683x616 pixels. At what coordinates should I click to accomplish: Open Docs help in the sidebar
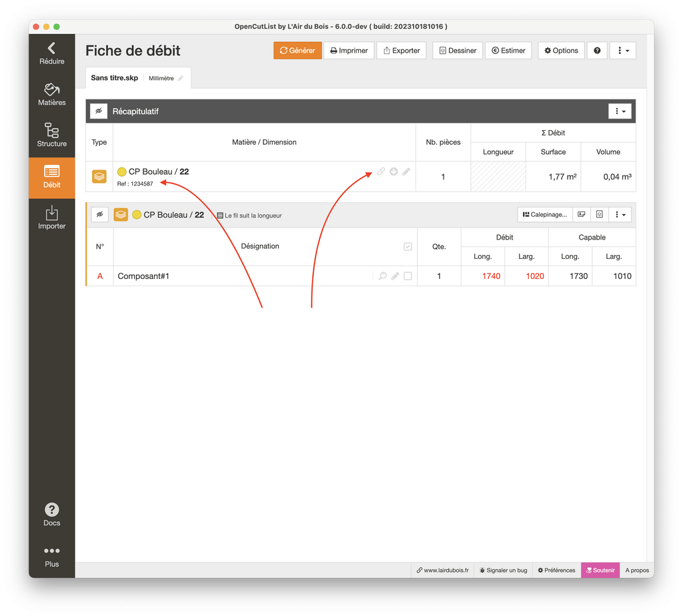click(x=51, y=515)
